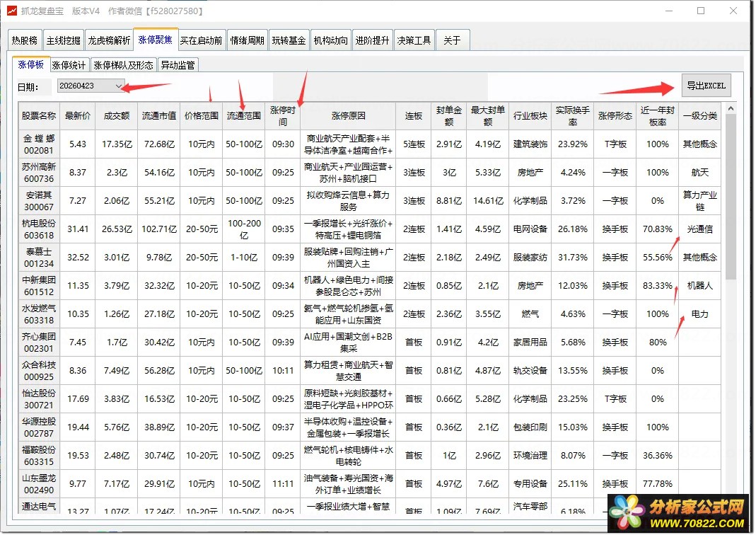This screenshot has width=756, height=535.
Task: Open the 涨停梯队及形态 sub-tab
Action: point(123,65)
